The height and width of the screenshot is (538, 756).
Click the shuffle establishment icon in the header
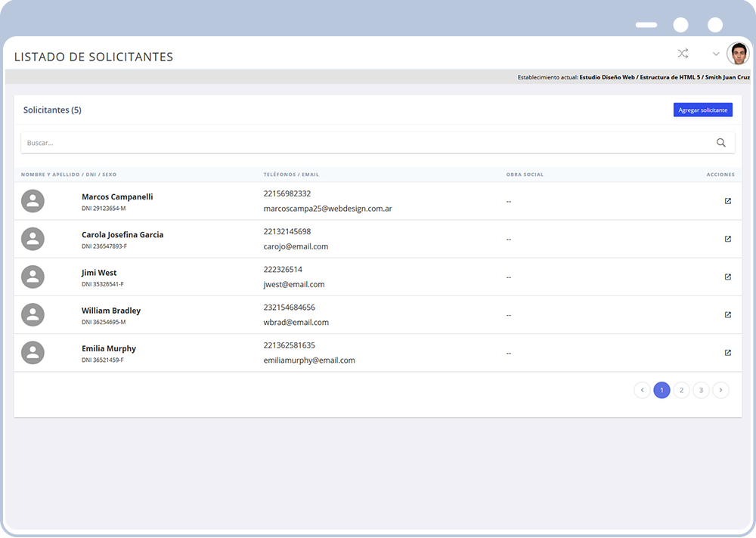(683, 54)
